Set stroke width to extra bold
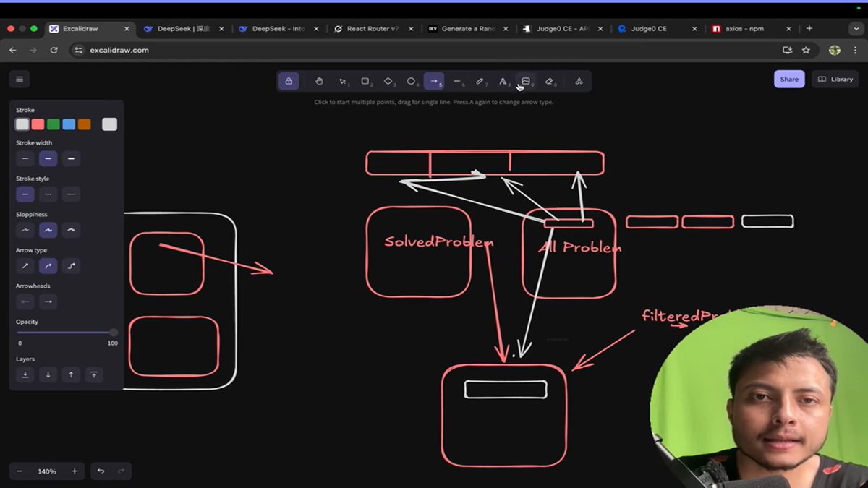Image resolution: width=868 pixels, height=488 pixels. (71, 158)
